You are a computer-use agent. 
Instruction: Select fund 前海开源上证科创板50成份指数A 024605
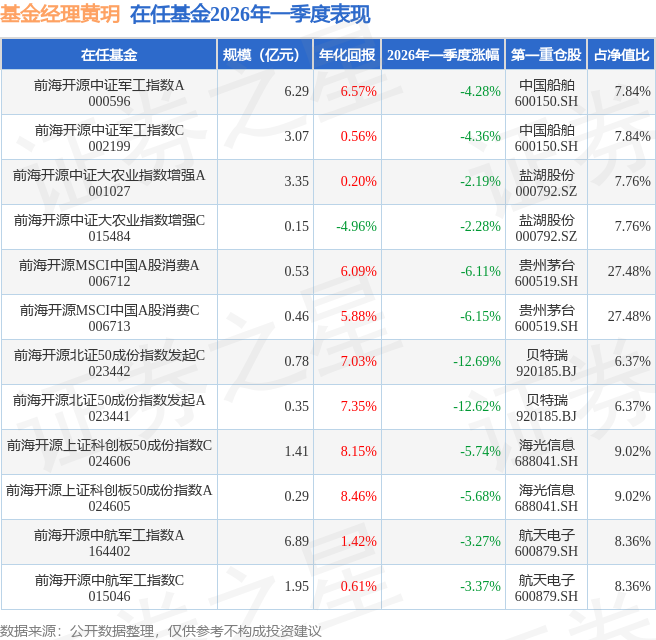click(x=109, y=498)
